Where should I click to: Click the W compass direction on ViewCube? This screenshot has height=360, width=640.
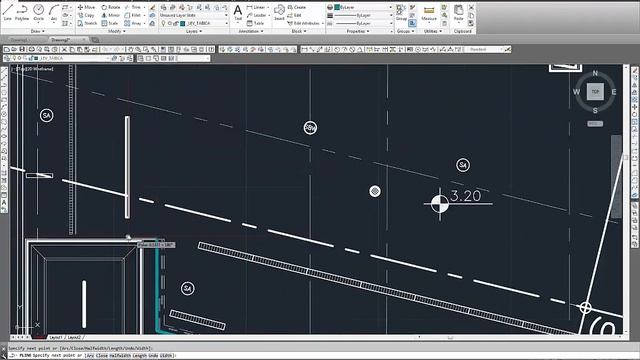coord(576,92)
